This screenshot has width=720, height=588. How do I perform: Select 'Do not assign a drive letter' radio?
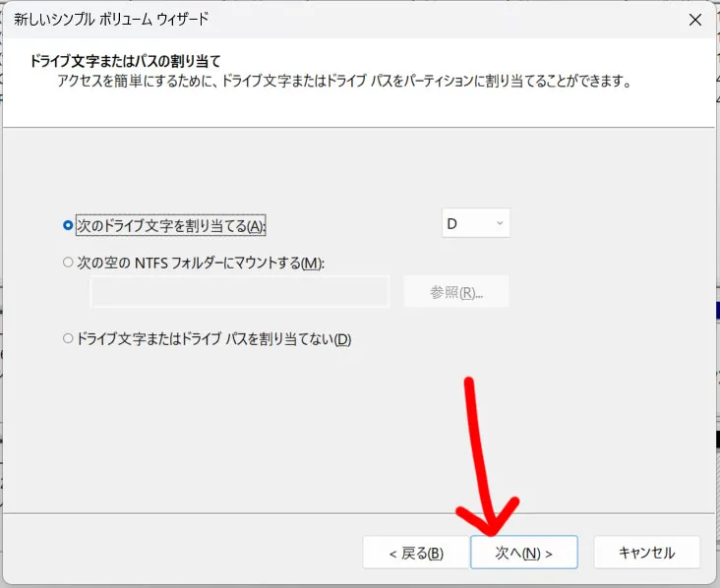[68, 339]
